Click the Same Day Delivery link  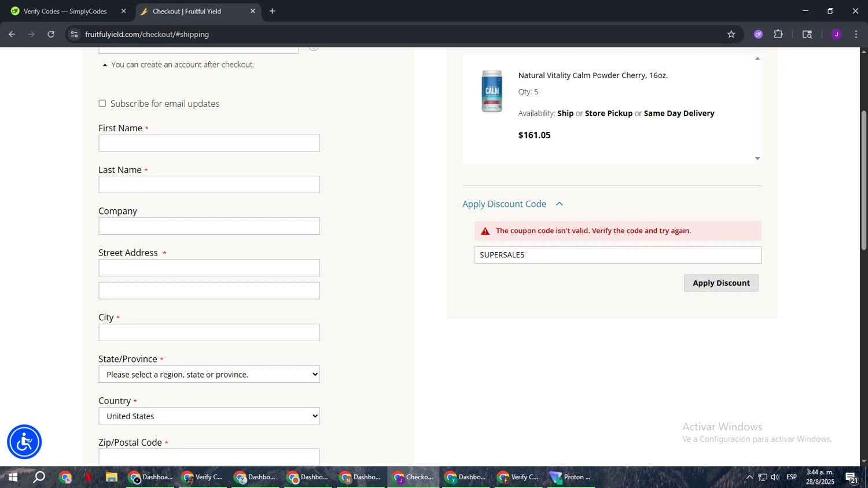(679, 113)
